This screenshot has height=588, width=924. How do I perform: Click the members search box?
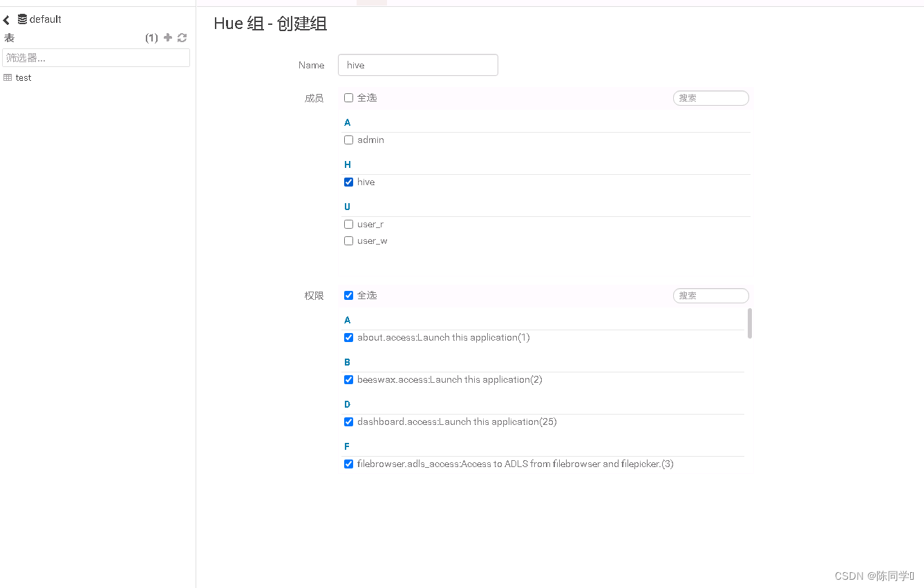pyautogui.click(x=711, y=98)
